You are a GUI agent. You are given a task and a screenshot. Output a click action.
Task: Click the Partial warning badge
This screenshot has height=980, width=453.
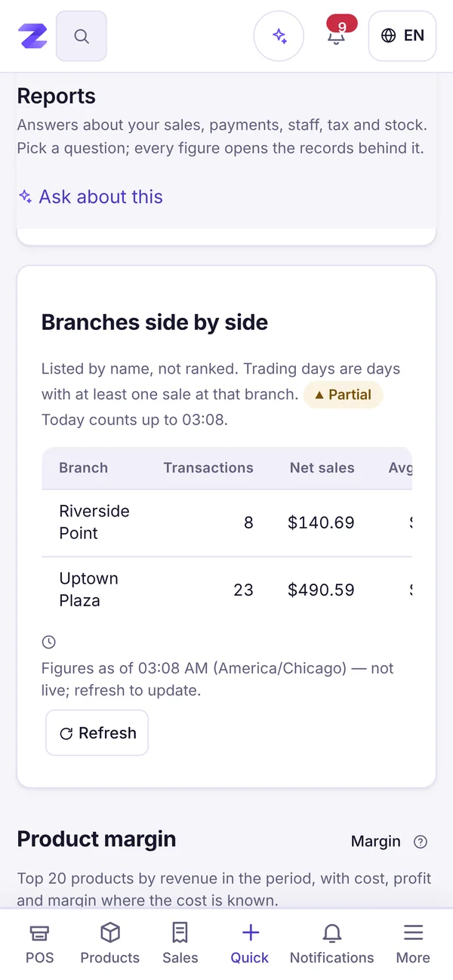pyautogui.click(x=344, y=395)
